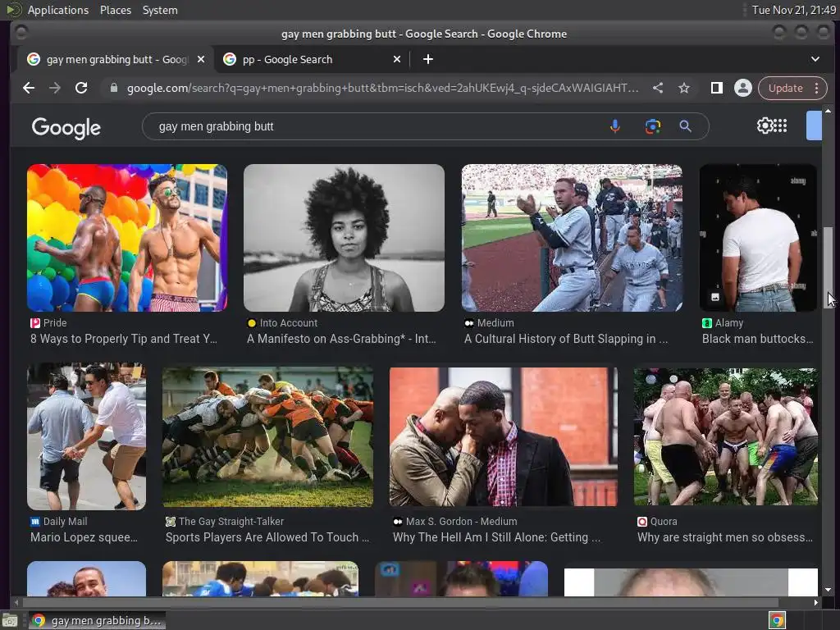Screen dimensions: 840x630
Task: Share this page from address bar
Action: coord(658,88)
